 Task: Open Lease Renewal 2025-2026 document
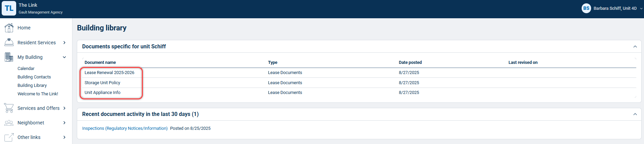click(x=109, y=73)
